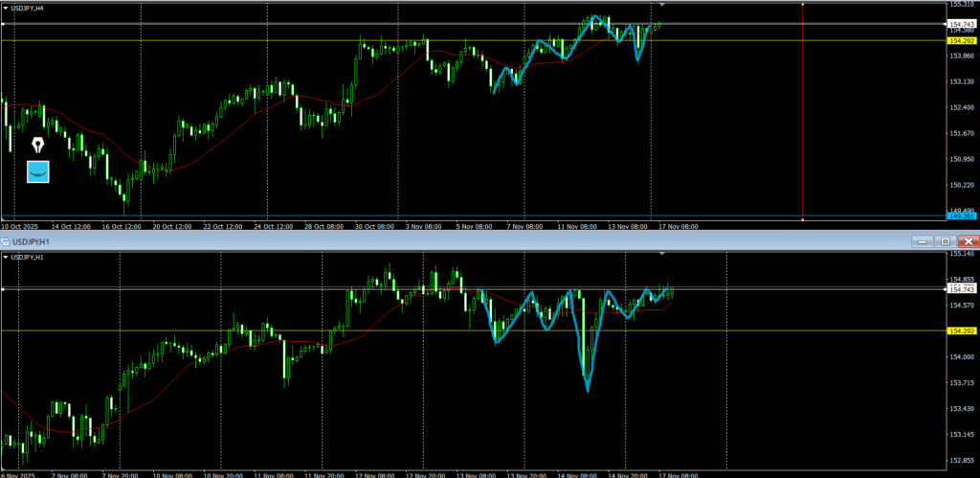The height and width of the screenshot is (478, 980).
Task: Select the blue 149.351 price label
Action: click(960, 216)
